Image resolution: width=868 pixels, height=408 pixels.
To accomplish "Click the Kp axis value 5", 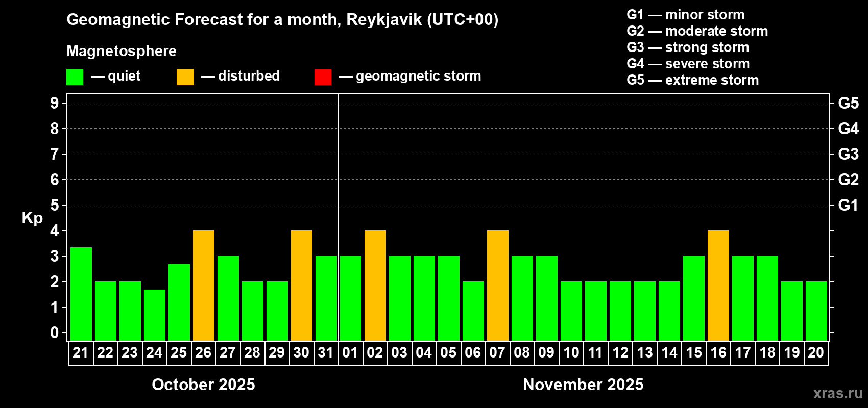I will click(55, 205).
